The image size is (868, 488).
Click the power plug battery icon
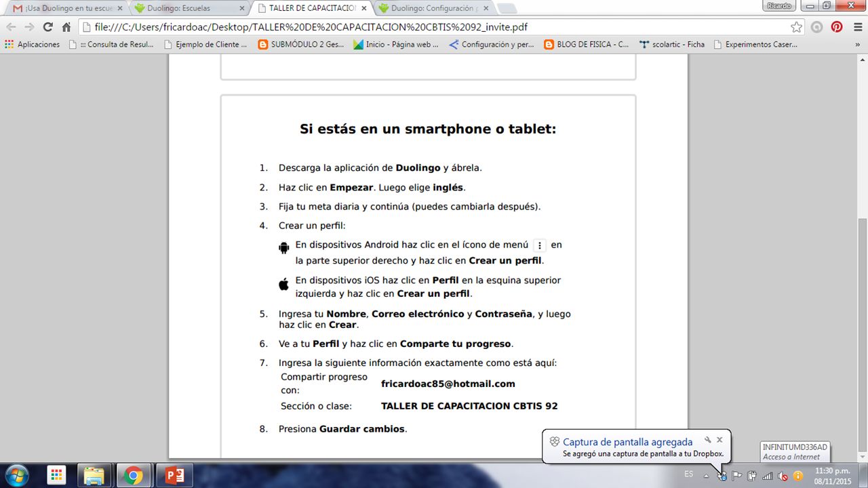(x=752, y=476)
